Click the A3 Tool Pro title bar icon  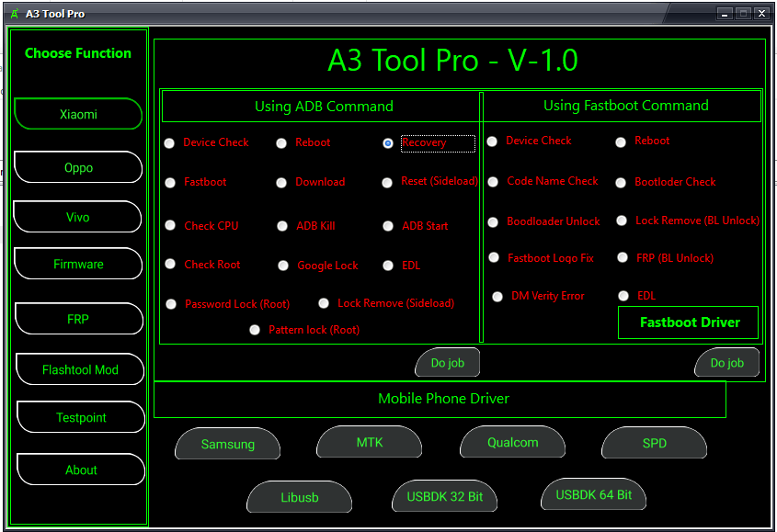pyautogui.click(x=12, y=13)
